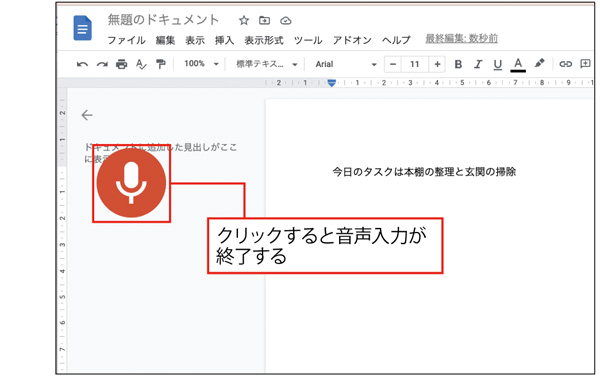Open the 100% zoom dropdown
Viewport: 600px width, 380px height.
[201, 64]
